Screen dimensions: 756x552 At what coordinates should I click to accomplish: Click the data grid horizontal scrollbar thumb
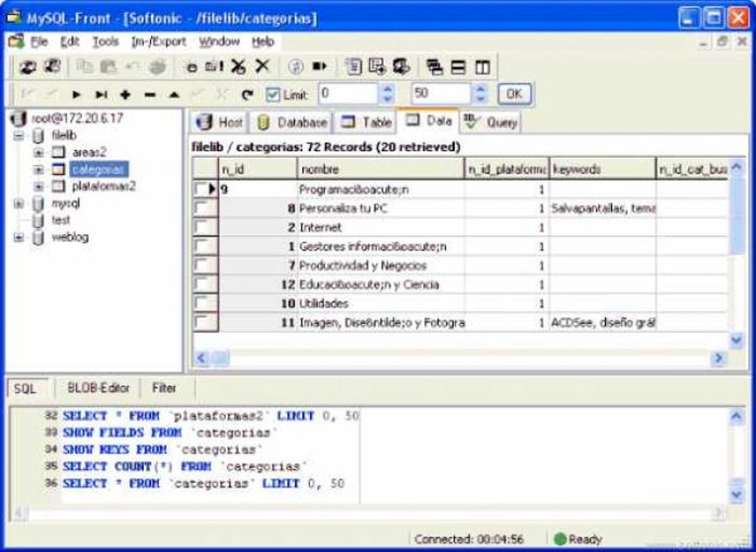pyautogui.click(x=221, y=358)
